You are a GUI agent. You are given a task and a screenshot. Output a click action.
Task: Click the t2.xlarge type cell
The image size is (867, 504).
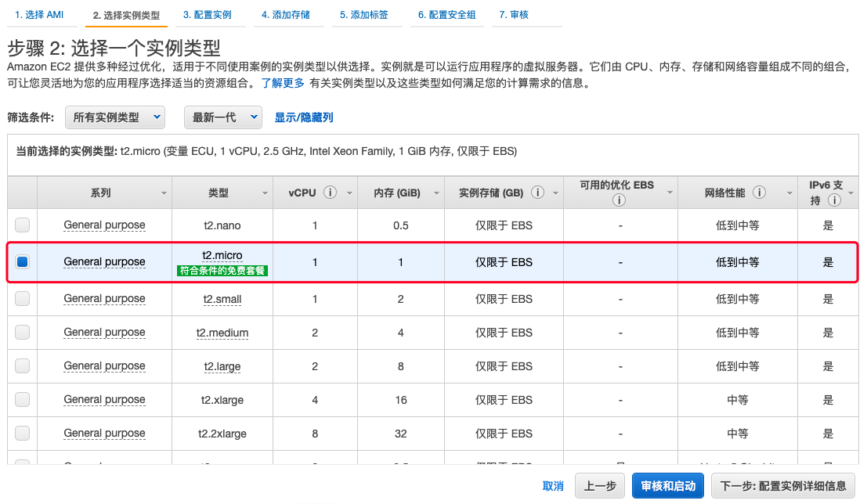tap(222, 400)
